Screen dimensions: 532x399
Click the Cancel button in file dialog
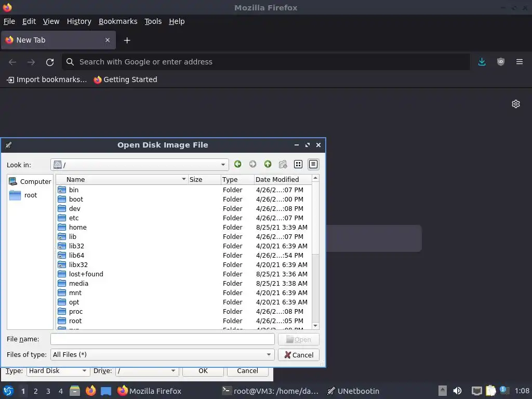click(299, 355)
